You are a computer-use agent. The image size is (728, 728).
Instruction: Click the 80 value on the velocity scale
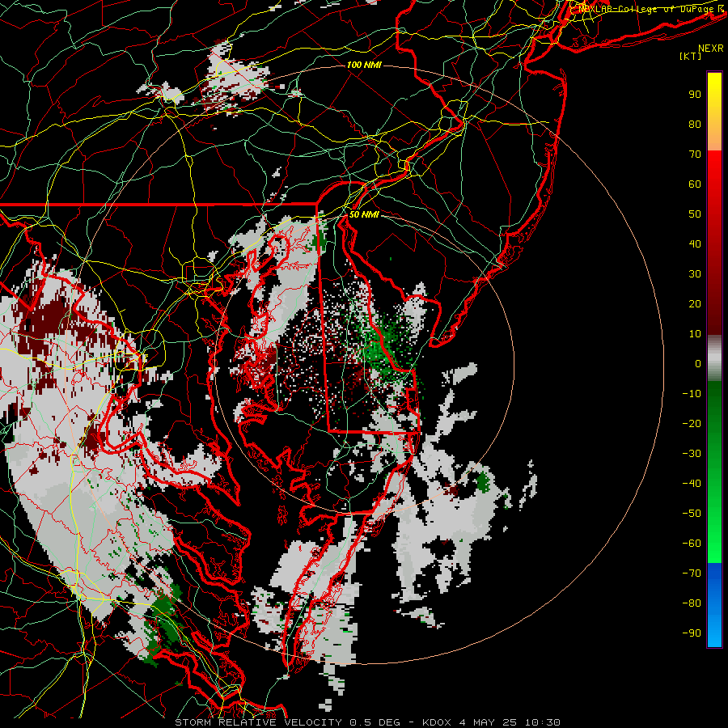coord(695,125)
